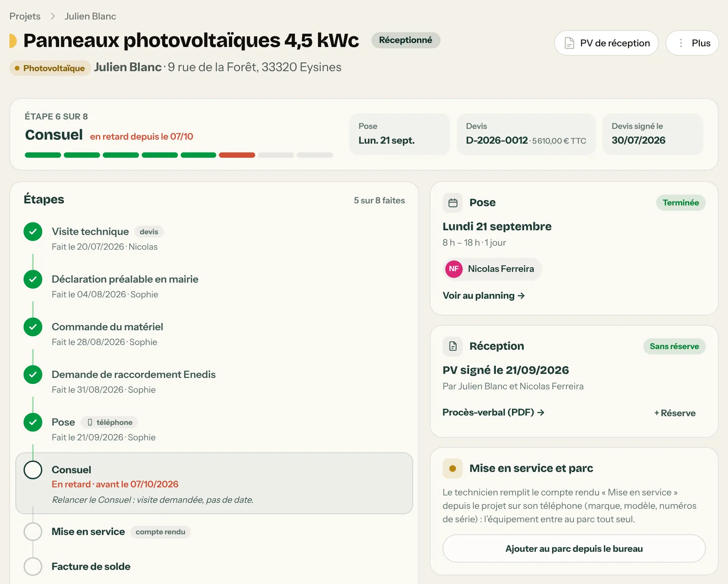Click the 5 sur 8 faites counter
The width and height of the screenshot is (728, 584).
(x=379, y=201)
